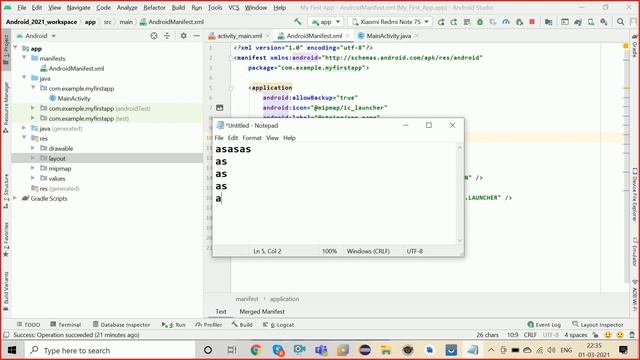Screen dimensions: 640x360
Task: Click the Select Opened File target icon
Action: [x=154, y=36]
